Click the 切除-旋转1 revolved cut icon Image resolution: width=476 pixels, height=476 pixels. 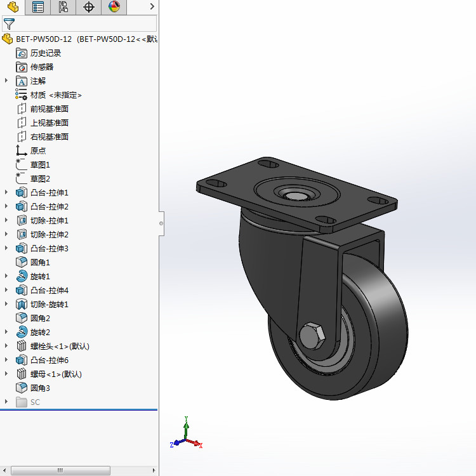click(22, 304)
